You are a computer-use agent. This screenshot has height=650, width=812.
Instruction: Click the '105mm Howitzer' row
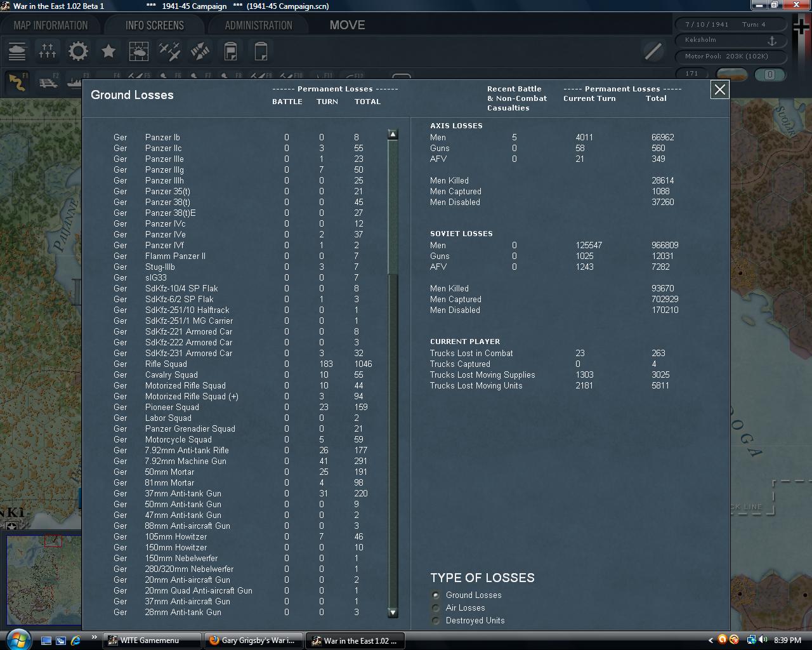click(244, 537)
